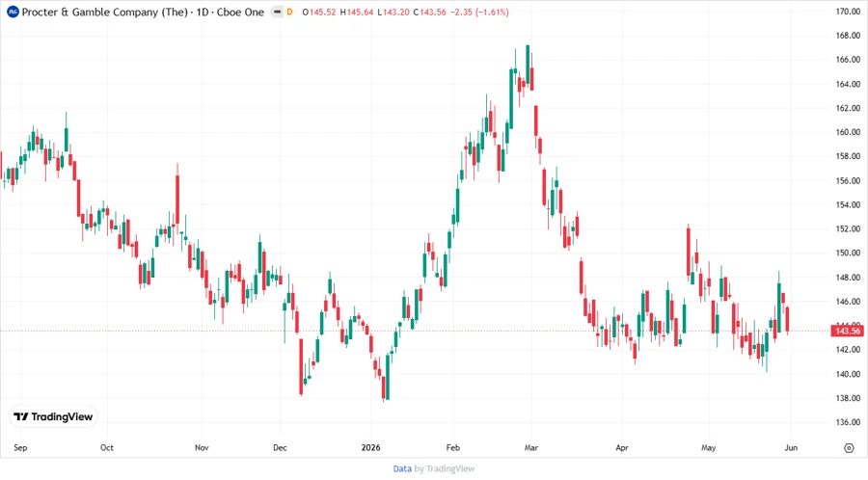Click the 164.00 price axis label
The height and width of the screenshot is (480, 868).
[x=848, y=84]
